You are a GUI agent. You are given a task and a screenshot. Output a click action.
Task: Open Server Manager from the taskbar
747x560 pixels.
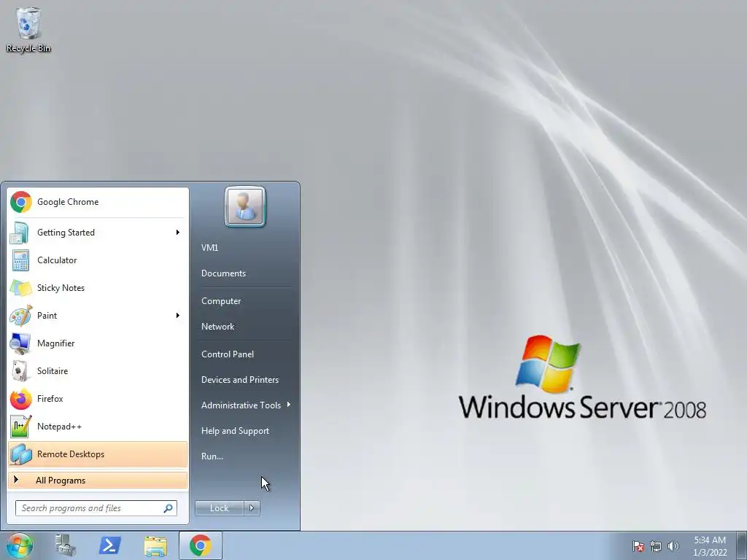coord(65,545)
